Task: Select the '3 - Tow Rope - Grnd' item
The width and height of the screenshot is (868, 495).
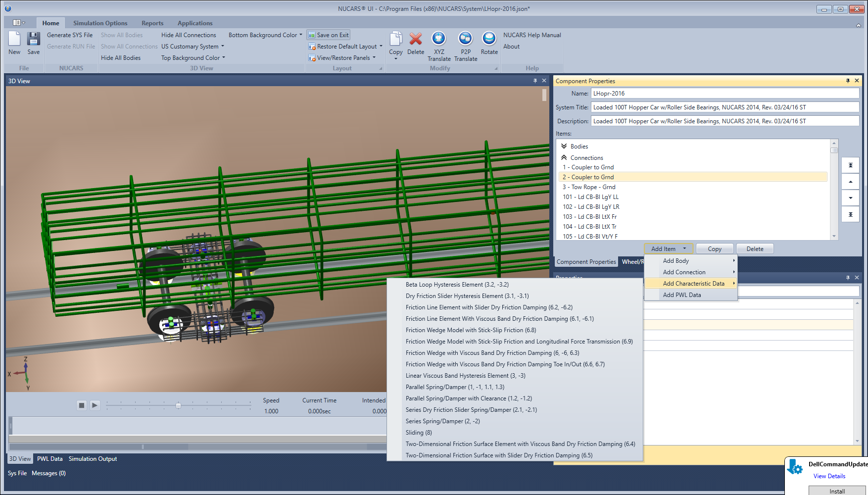Action: point(589,187)
